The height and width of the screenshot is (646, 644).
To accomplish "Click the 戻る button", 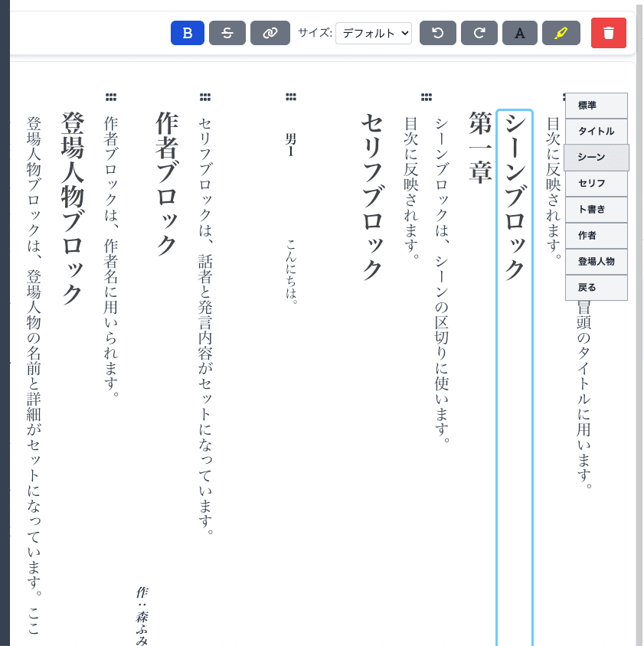I will pos(596,288).
